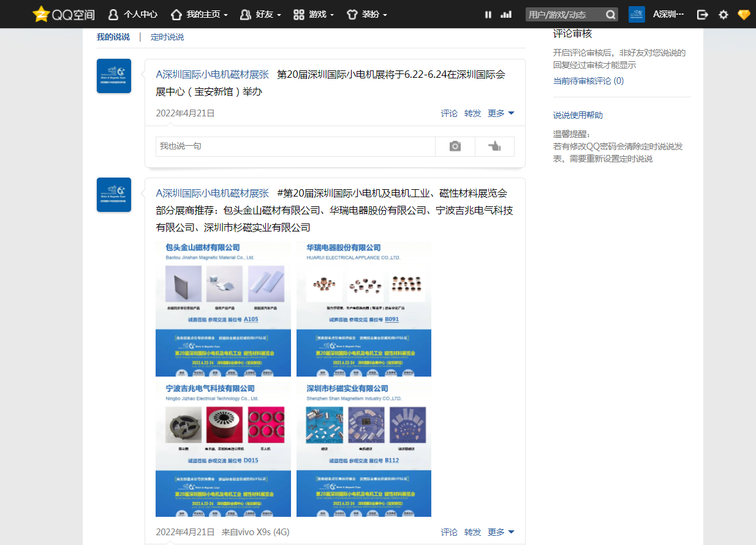Click the A深圳… account name in top bar

point(668,14)
